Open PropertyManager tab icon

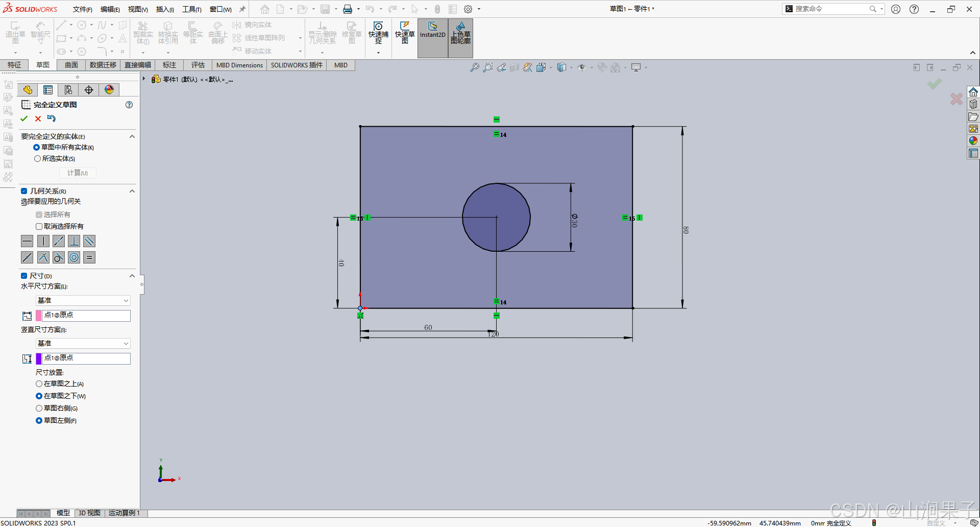[x=48, y=90]
